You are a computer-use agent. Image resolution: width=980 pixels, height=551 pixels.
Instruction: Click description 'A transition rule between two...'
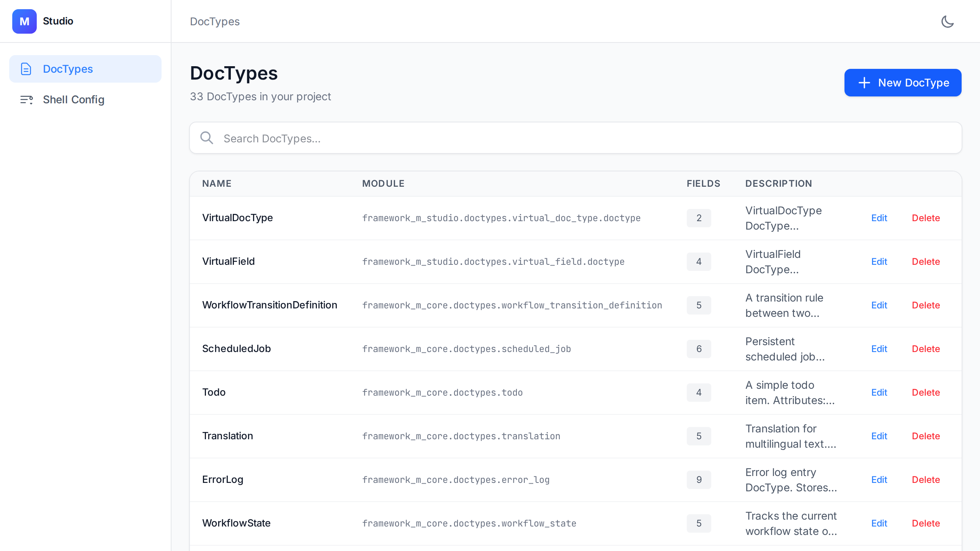click(784, 305)
